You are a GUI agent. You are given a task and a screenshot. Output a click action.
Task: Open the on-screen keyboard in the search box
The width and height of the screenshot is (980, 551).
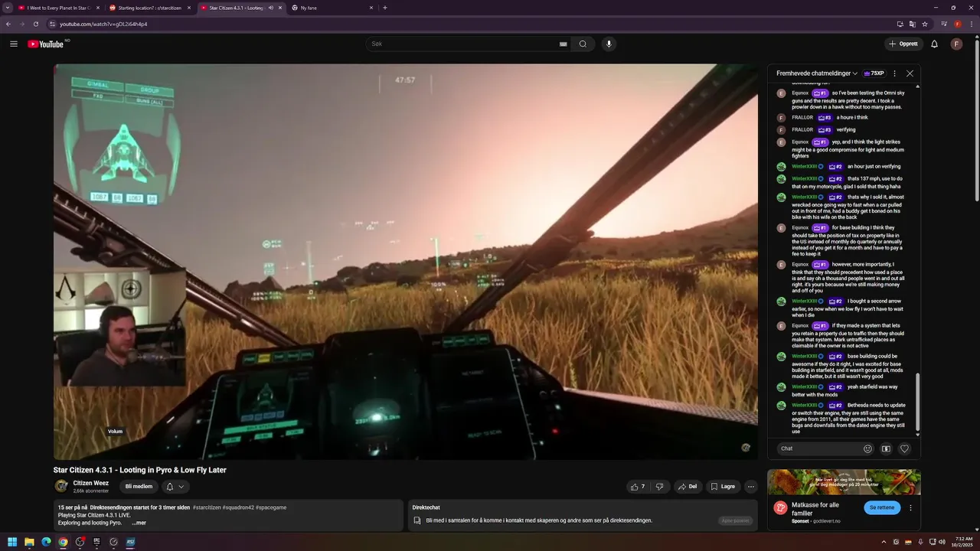[563, 44]
